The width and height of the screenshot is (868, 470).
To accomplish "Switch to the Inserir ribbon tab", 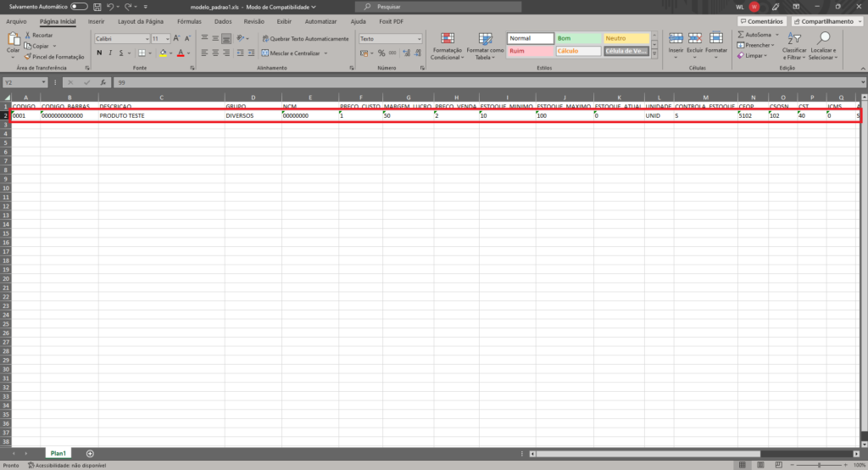I will pyautogui.click(x=97, y=20).
